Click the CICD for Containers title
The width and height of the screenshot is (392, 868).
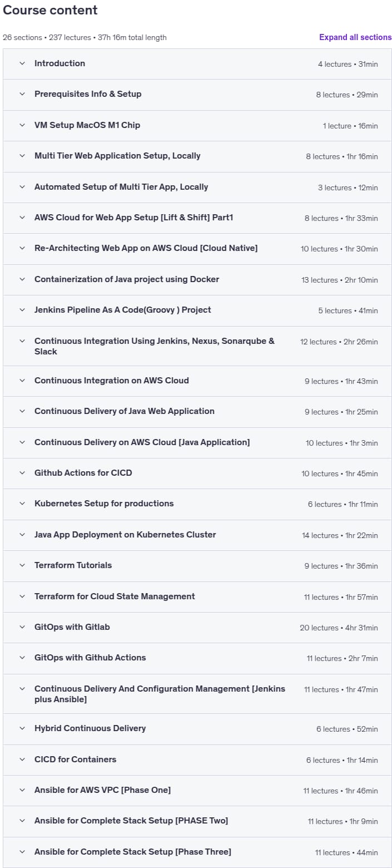coord(75,759)
